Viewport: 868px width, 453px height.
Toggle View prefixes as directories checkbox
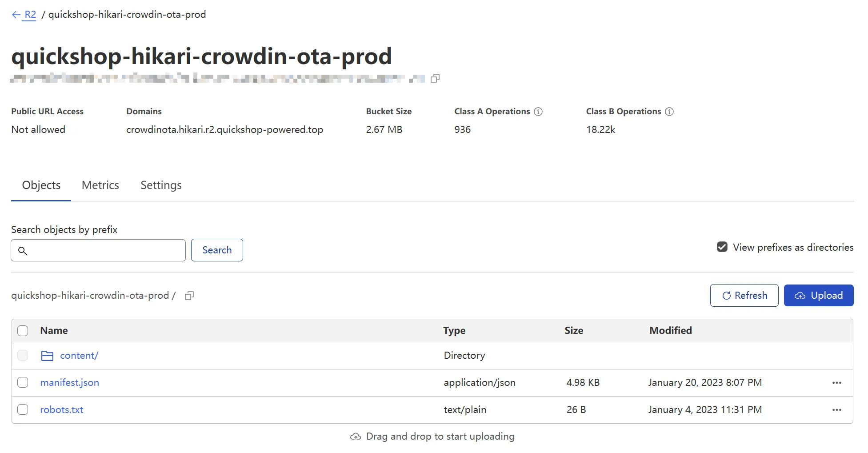click(722, 247)
